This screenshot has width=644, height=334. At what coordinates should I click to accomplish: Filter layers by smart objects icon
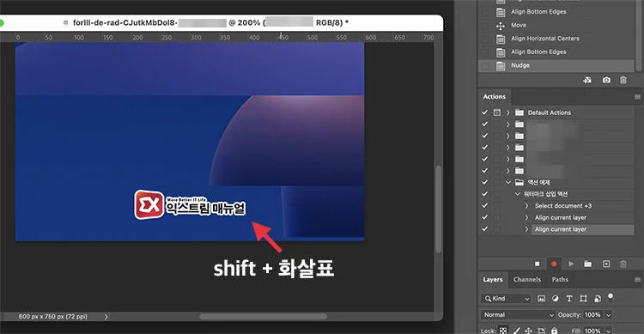(x=597, y=299)
